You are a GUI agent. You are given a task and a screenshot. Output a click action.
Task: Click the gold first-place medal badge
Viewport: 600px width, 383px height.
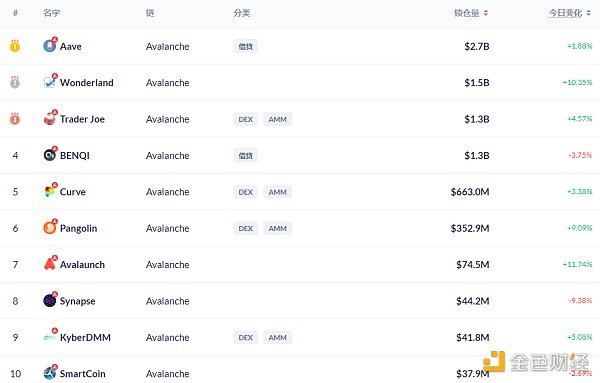[15, 46]
